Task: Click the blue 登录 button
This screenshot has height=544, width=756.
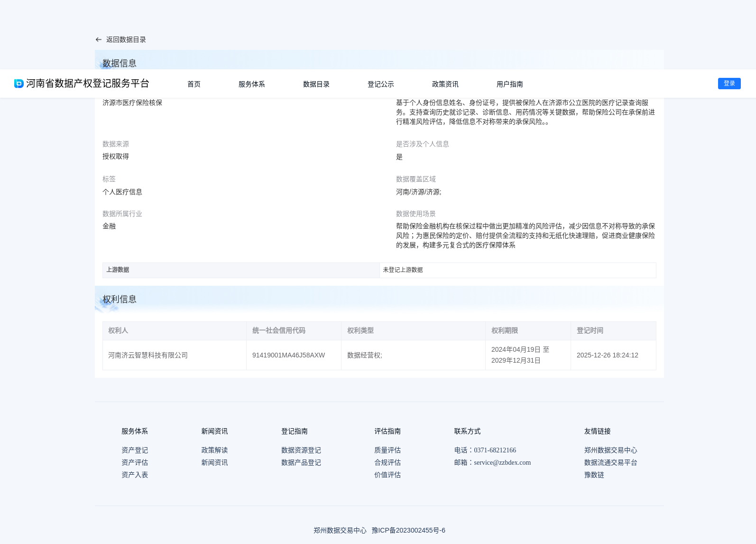Action: click(729, 84)
